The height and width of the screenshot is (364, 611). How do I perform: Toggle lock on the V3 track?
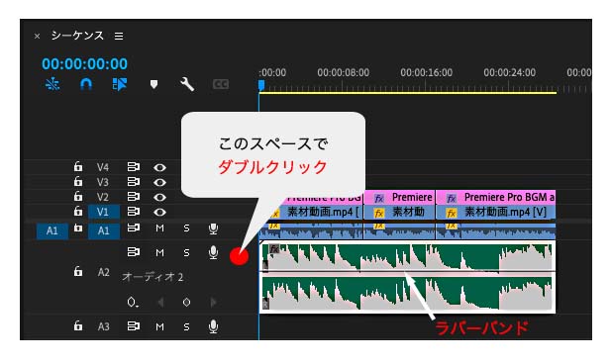(x=78, y=181)
